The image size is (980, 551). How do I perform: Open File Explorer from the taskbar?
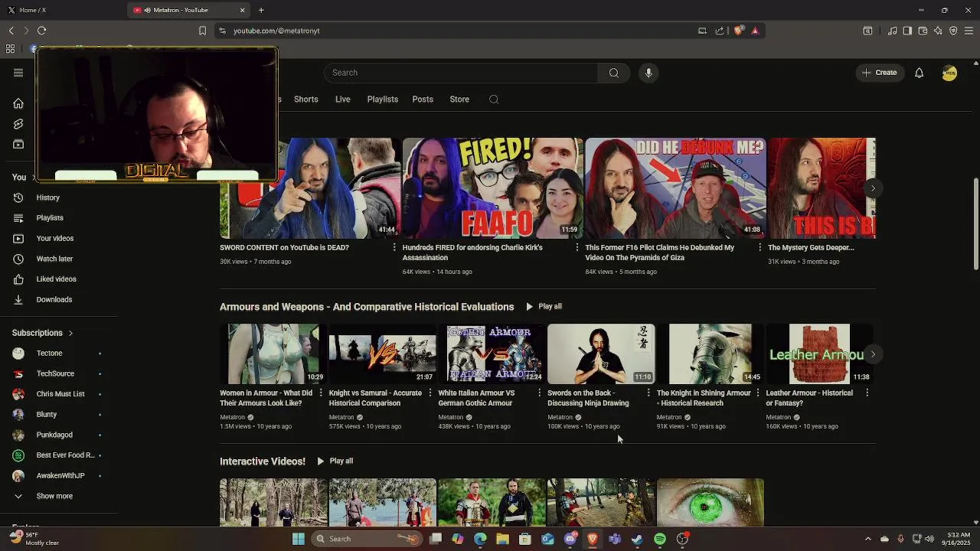pos(502,539)
